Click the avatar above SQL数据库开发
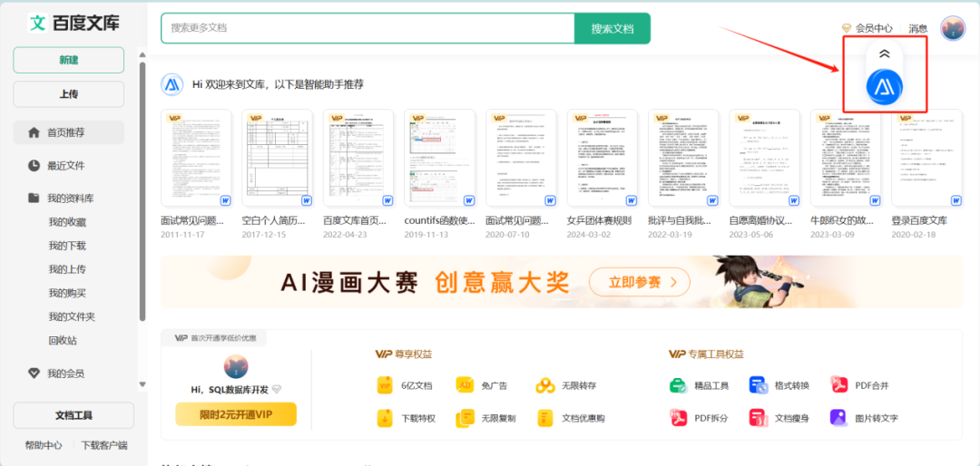This screenshot has height=466, width=980. (x=236, y=366)
